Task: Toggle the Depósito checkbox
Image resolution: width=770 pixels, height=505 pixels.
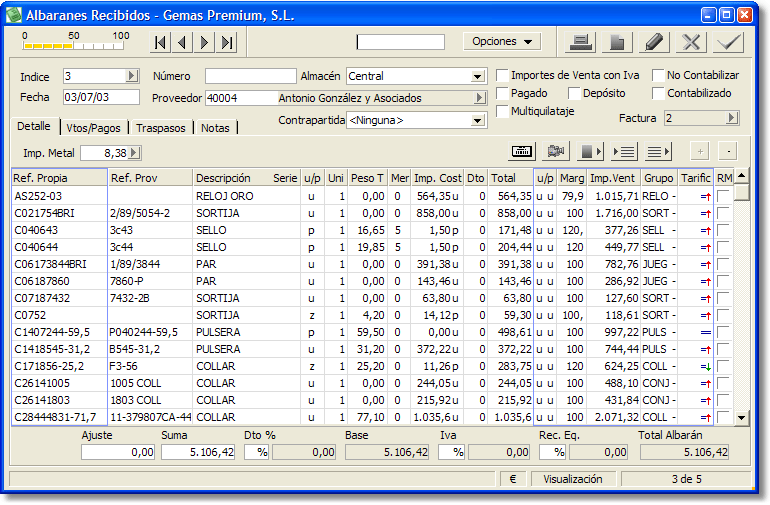Action: click(x=574, y=93)
